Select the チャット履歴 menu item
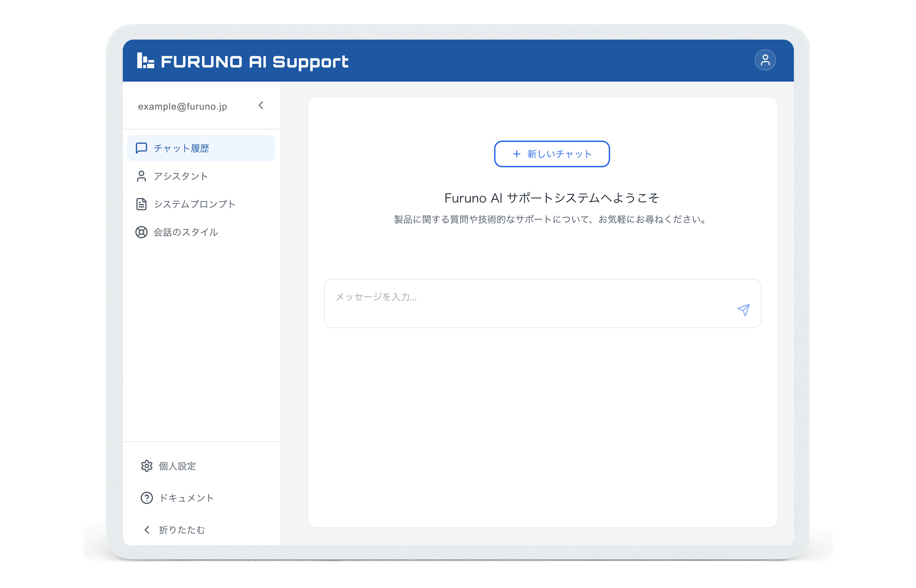Screen dimensions: 916x588 201,148
